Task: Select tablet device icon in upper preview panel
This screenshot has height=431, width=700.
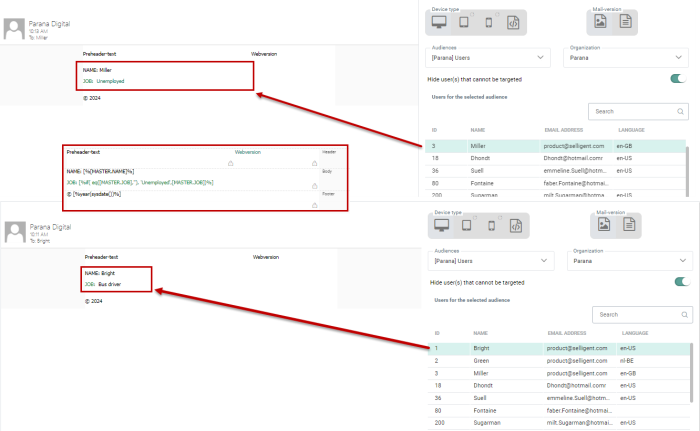Action: point(464,22)
